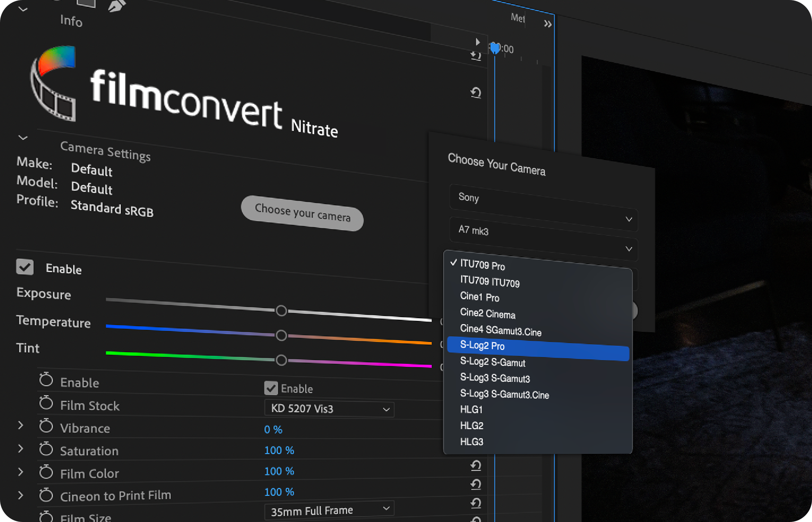Uncheck the large Enable checkbox
Viewport: 812px width, 522px height.
click(x=25, y=267)
